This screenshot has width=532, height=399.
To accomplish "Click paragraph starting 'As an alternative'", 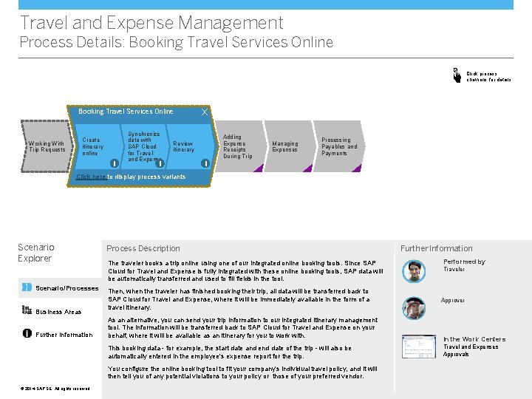I will 243,328.
